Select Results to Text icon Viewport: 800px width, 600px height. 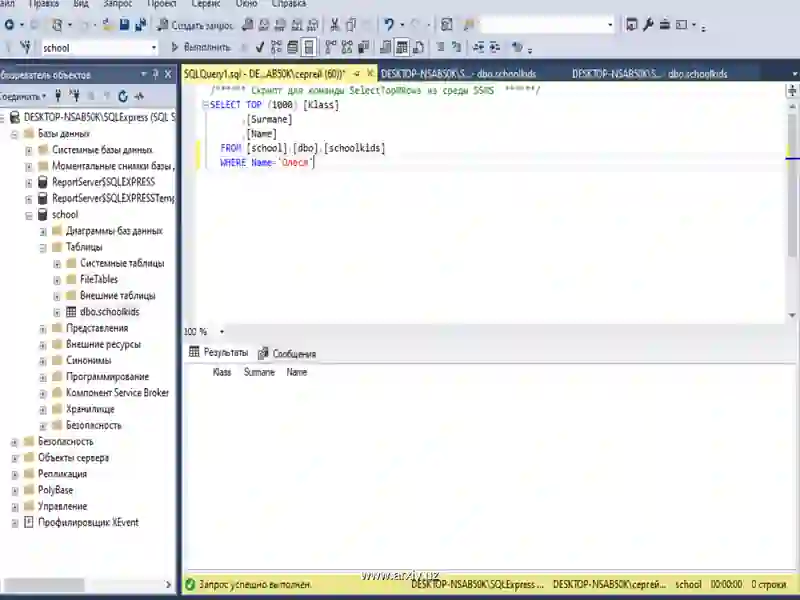[386, 47]
